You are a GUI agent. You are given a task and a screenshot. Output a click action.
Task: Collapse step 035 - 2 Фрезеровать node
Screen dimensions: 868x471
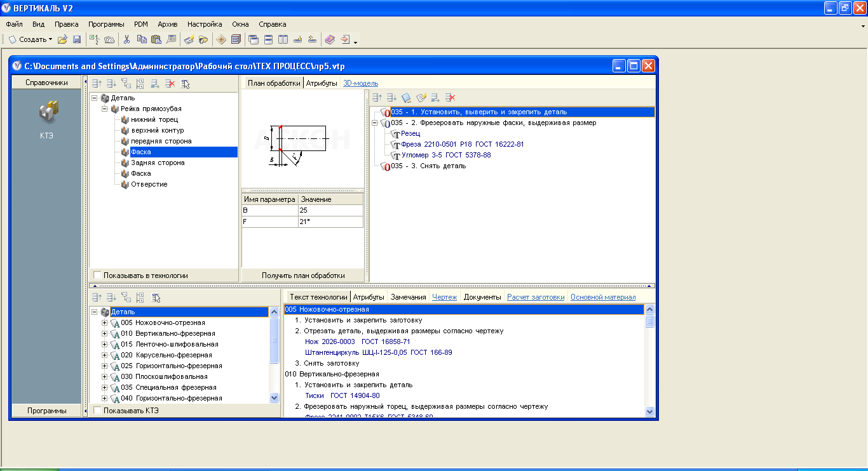[374, 123]
